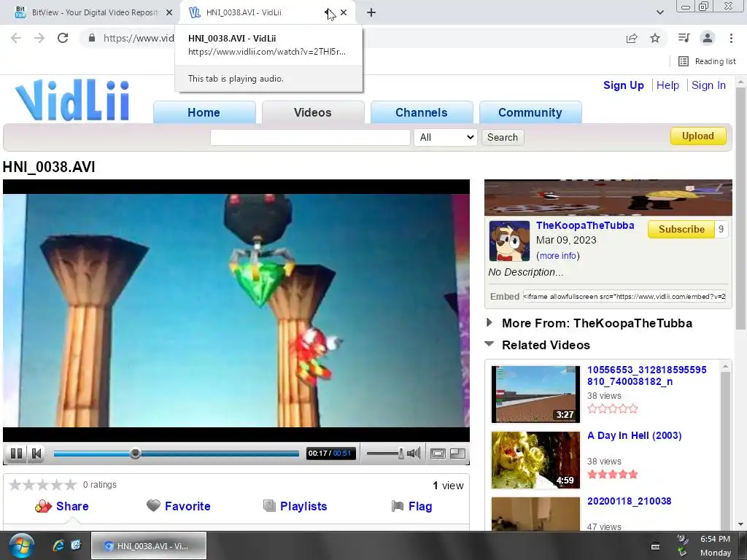This screenshot has height=560, width=747.
Task: Click the Search button
Action: click(x=503, y=137)
